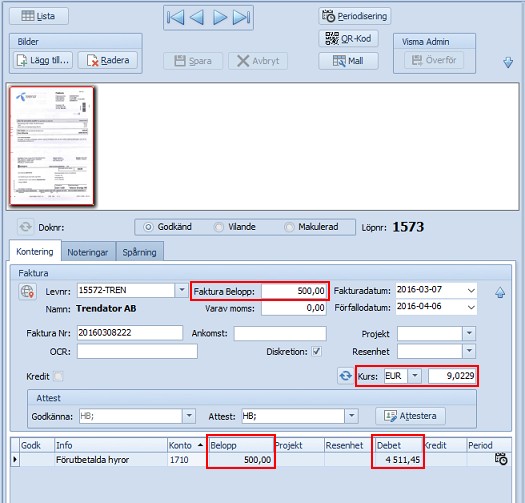
Task: Click the Doknr refresh icon
Action: [25, 227]
